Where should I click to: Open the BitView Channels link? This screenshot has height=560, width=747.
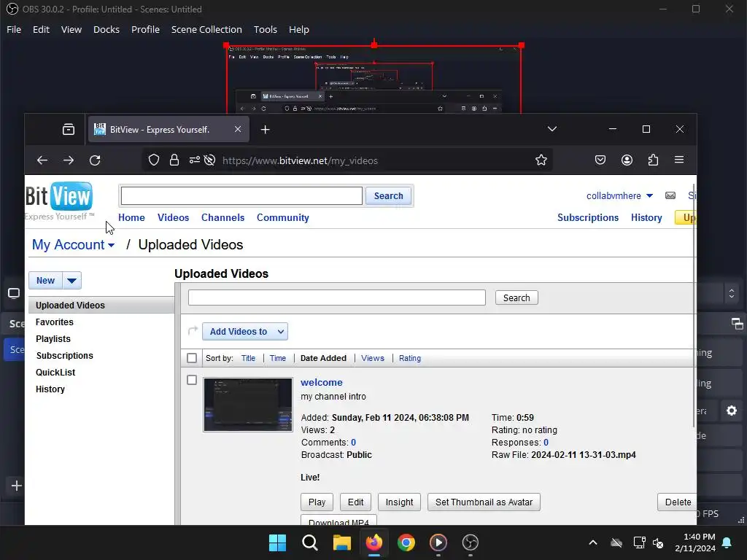pyautogui.click(x=222, y=217)
